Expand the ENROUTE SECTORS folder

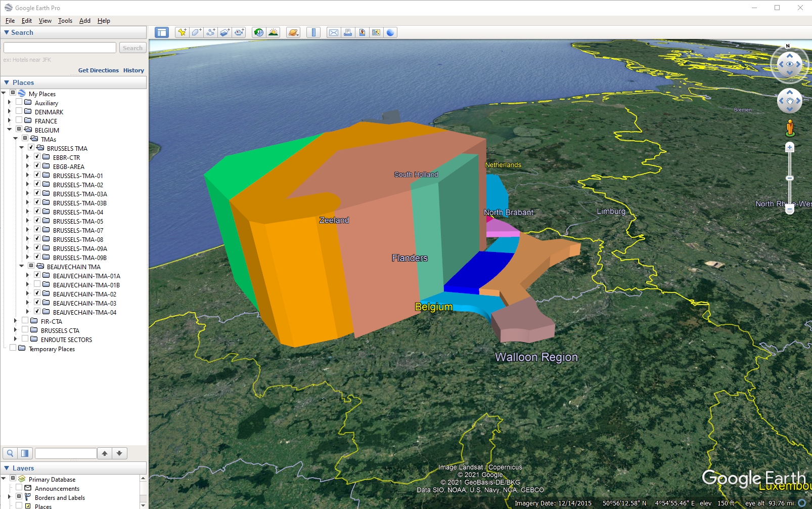15,340
